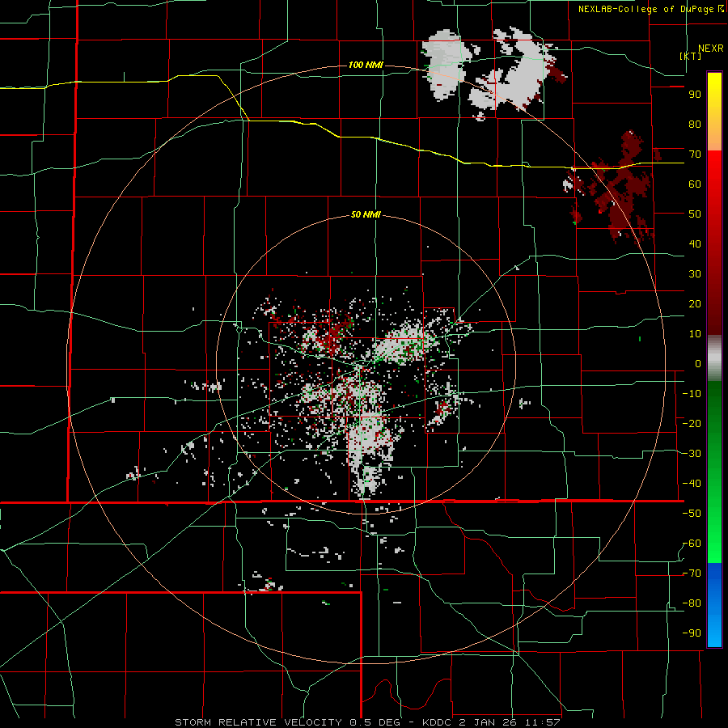The height and width of the screenshot is (728, 728).
Task: Click the "NEXR" label above the color scale
Action: point(711,49)
